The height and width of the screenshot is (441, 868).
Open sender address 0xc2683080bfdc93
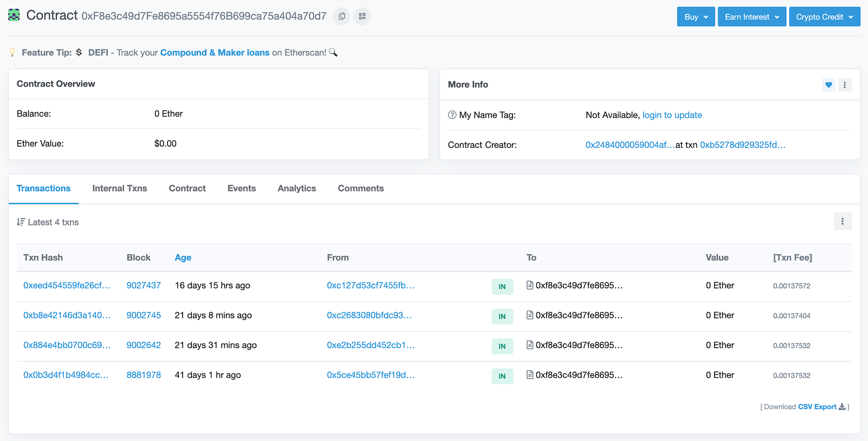(x=369, y=315)
